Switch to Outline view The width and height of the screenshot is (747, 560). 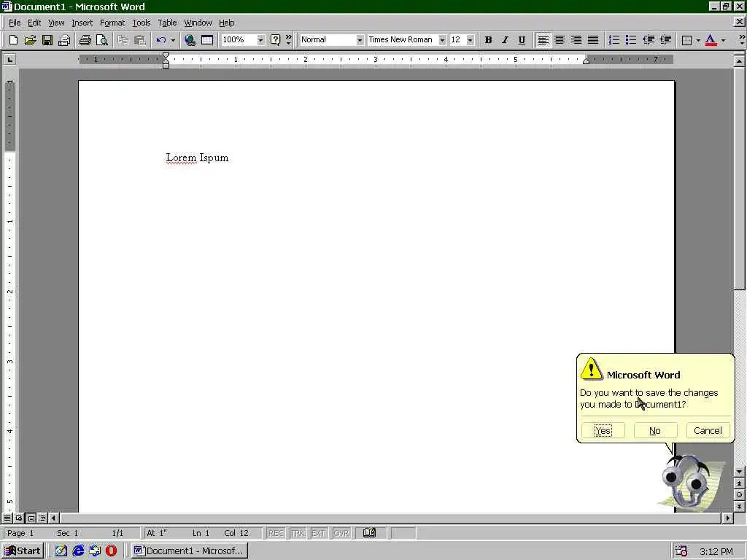42,518
